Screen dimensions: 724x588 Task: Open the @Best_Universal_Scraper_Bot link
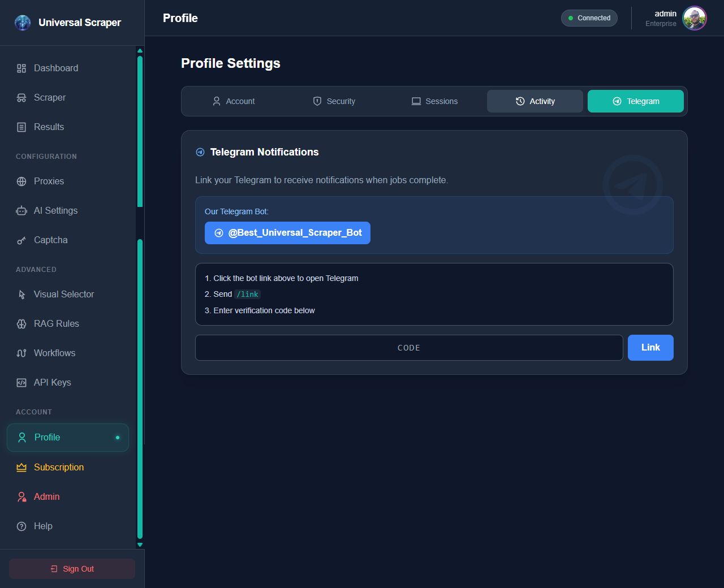click(287, 233)
